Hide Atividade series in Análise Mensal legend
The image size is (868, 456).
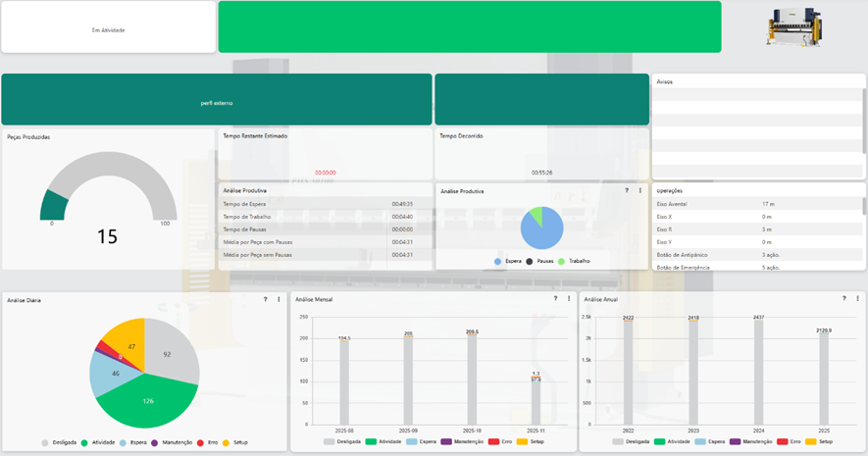(384, 442)
